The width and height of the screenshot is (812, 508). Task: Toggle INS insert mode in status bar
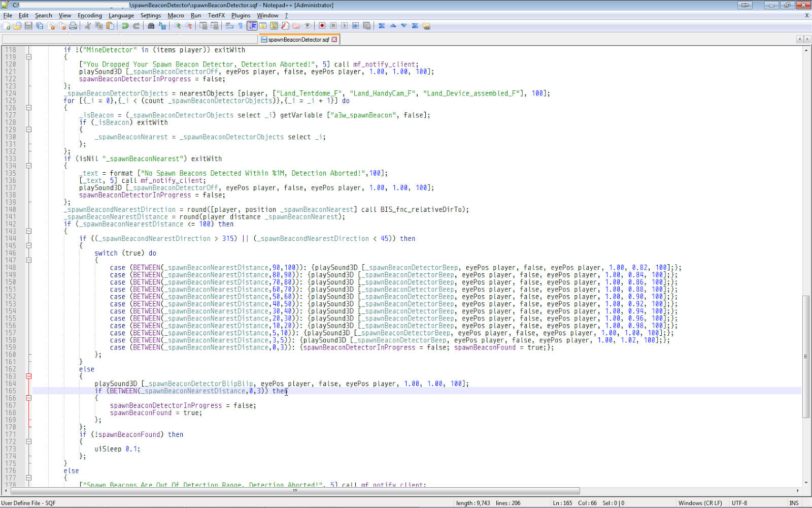794,503
